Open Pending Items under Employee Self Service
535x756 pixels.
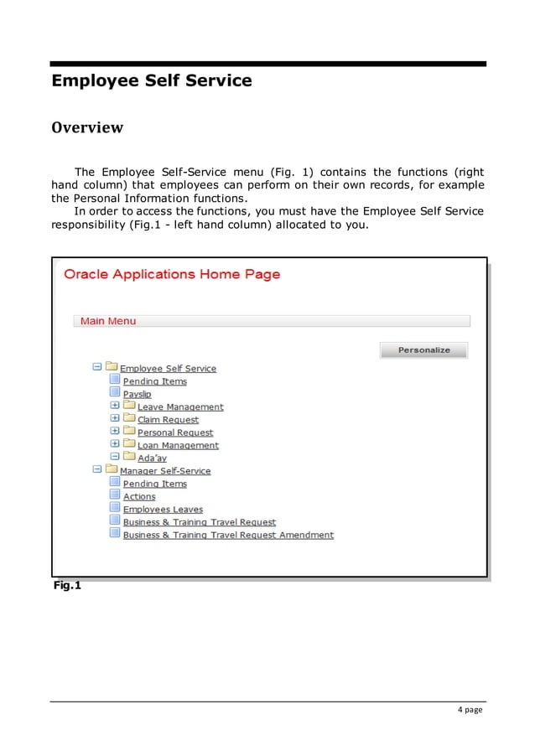pyautogui.click(x=155, y=381)
